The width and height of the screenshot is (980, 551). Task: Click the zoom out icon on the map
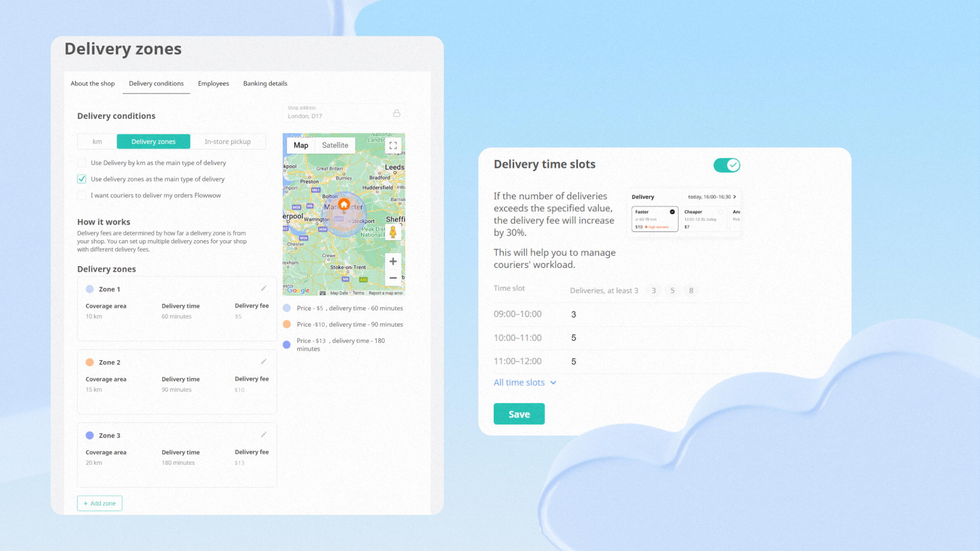392,278
